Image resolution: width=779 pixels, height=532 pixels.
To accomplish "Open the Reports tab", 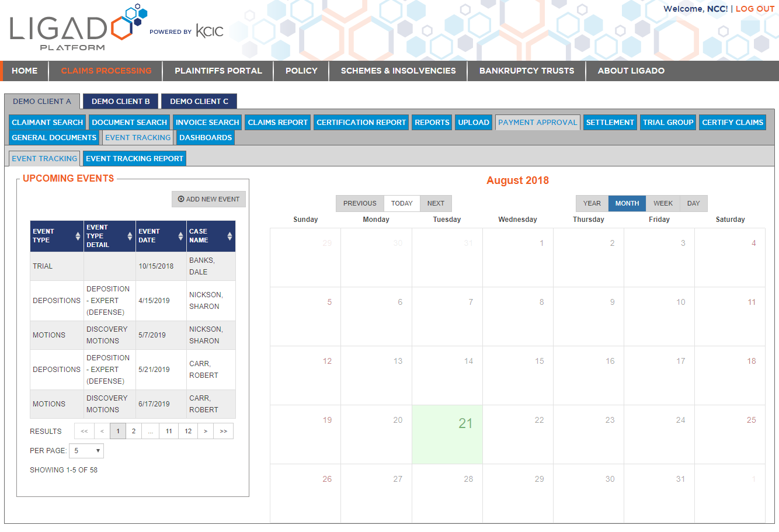I will [x=432, y=122].
